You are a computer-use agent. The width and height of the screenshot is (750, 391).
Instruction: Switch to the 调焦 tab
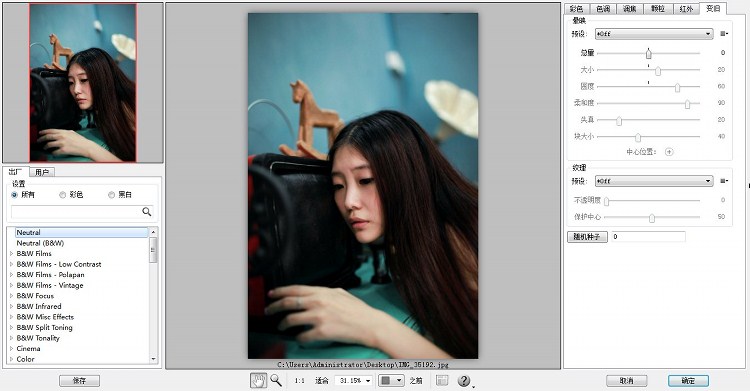630,9
